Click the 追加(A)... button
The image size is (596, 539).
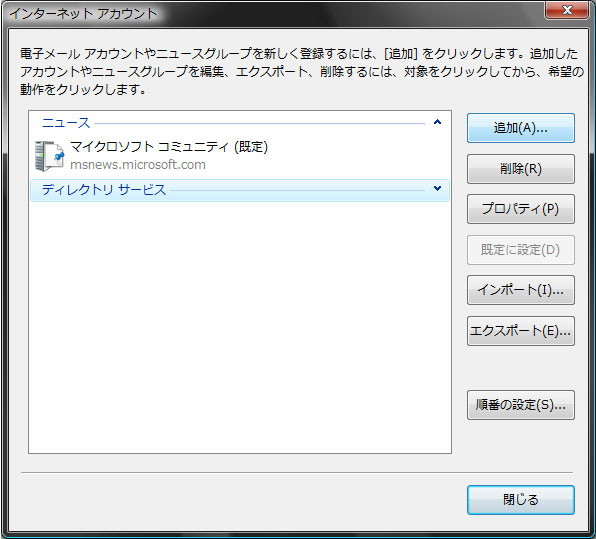(520, 128)
